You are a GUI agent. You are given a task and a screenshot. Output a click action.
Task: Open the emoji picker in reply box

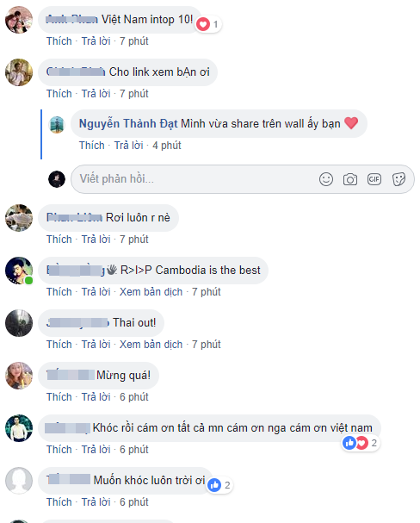pyautogui.click(x=325, y=179)
